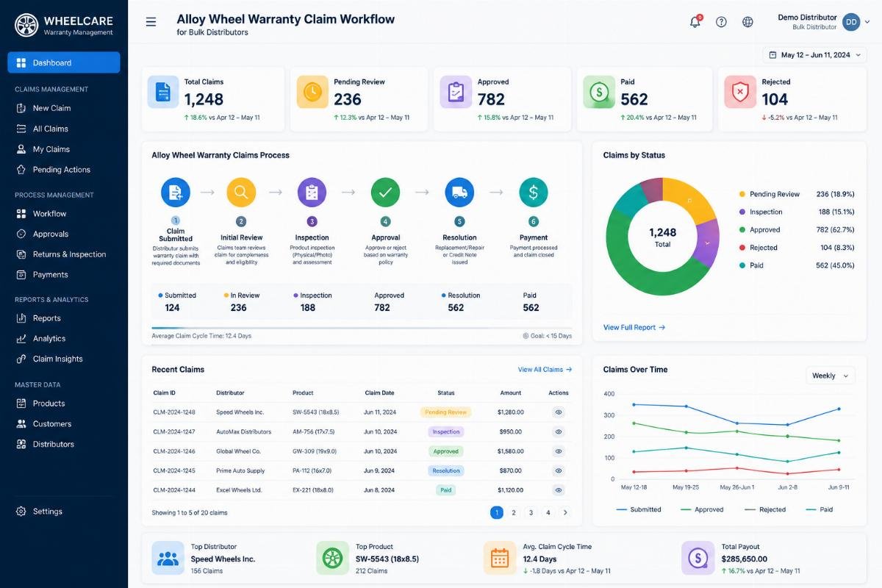The height and width of the screenshot is (588, 882).
Task: Click Pending Review yellow legend dot
Action: 742,194
